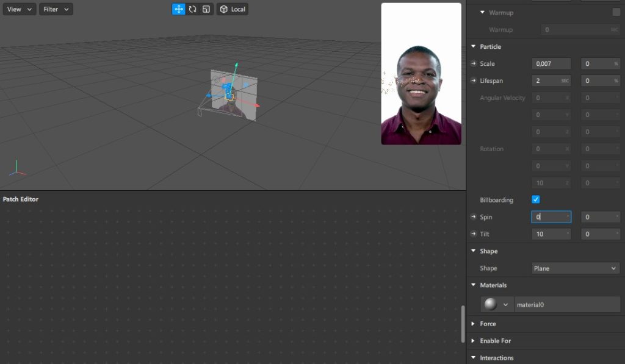
Task: Click the arrow icon next to Lifespan
Action: click(473, 81)
